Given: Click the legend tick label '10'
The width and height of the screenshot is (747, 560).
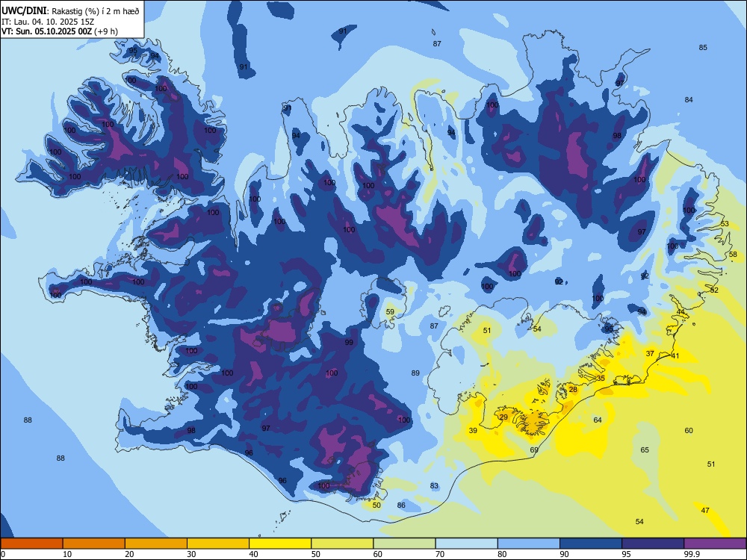Looking at the screenshot, I should pyautogui.click(x=67, y=554).
